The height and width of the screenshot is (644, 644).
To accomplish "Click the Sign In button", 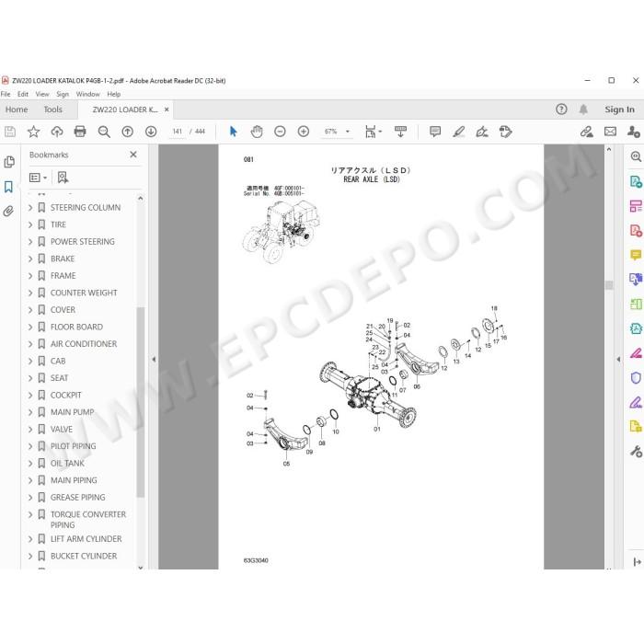I will pyautogui.click(x=619, y=109).
